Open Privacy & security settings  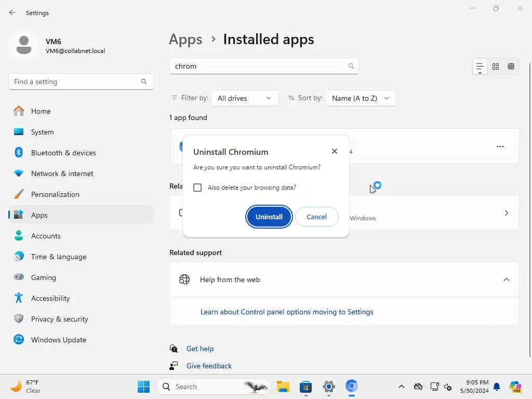(81, 319)
